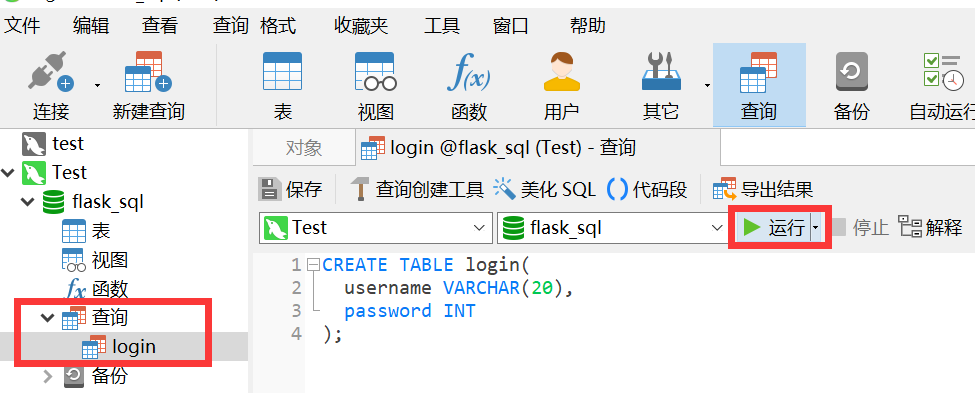Collapse code fold box at line 1

[x=313, y=264]
